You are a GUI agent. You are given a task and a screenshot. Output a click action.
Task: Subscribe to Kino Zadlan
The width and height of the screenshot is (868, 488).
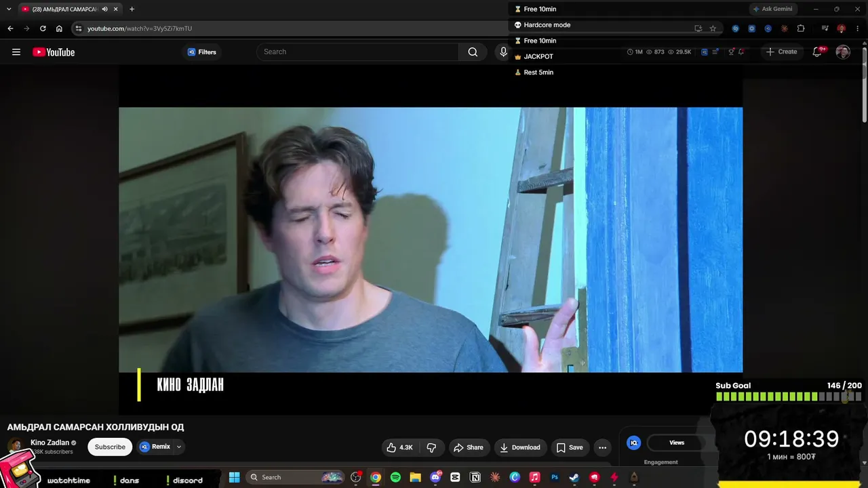[x=110, y=447]
